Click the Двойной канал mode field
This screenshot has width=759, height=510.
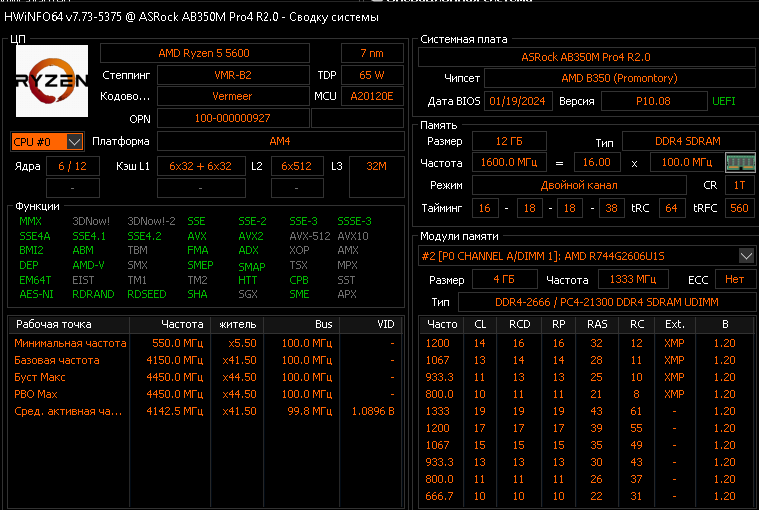click(579, 185)
